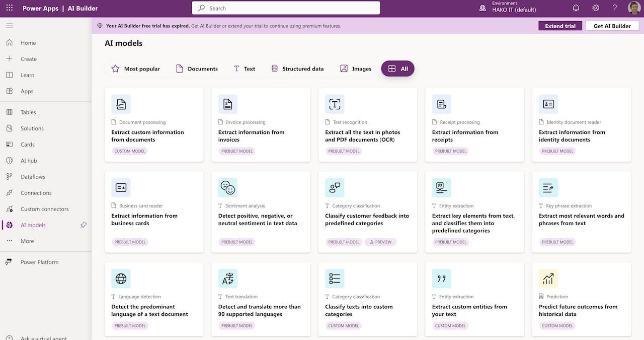Click the Sentiment analysis smiley icon
Screen dimensions: 644x340
click(x=228, y=187)
